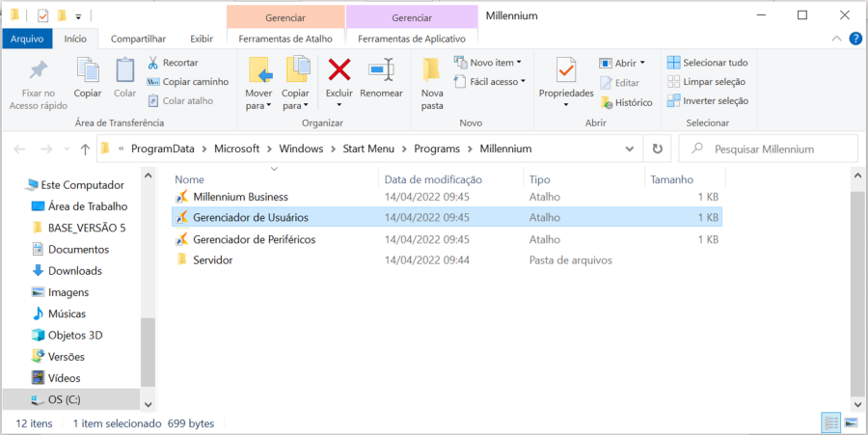Image resolution: width=868 pixels, height=435 pixels.
Task: Switch to the Início tab
Action: pyautogui.click(x=75, y=39)
